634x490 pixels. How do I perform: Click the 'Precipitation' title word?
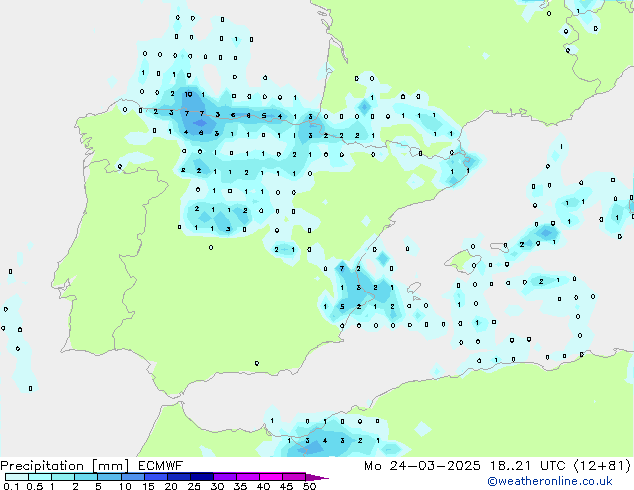[x=42, y=466]
